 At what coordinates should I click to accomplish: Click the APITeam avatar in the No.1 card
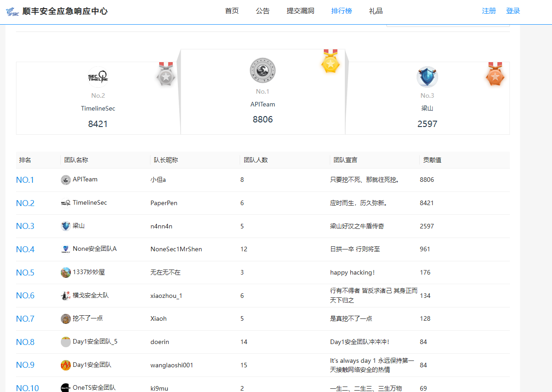click(x=263, y=71)
